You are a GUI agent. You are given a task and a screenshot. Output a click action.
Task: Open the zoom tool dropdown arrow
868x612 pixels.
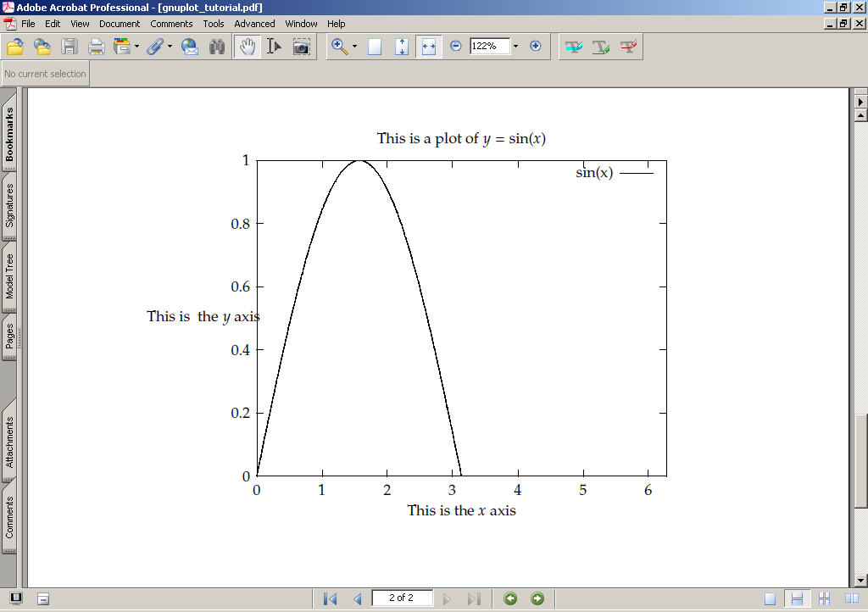(x=355, y=47)
